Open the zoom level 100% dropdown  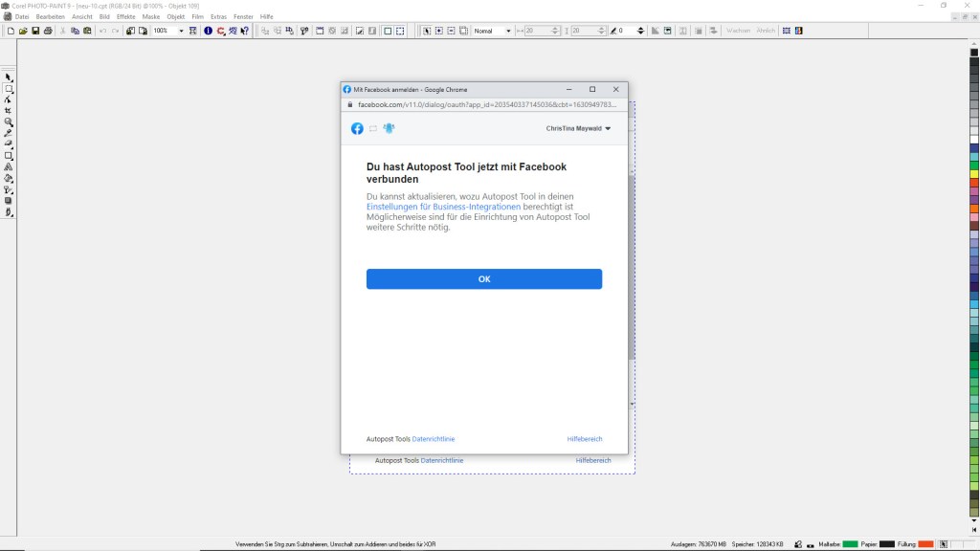pyautogui.click(x=181, y=31)
